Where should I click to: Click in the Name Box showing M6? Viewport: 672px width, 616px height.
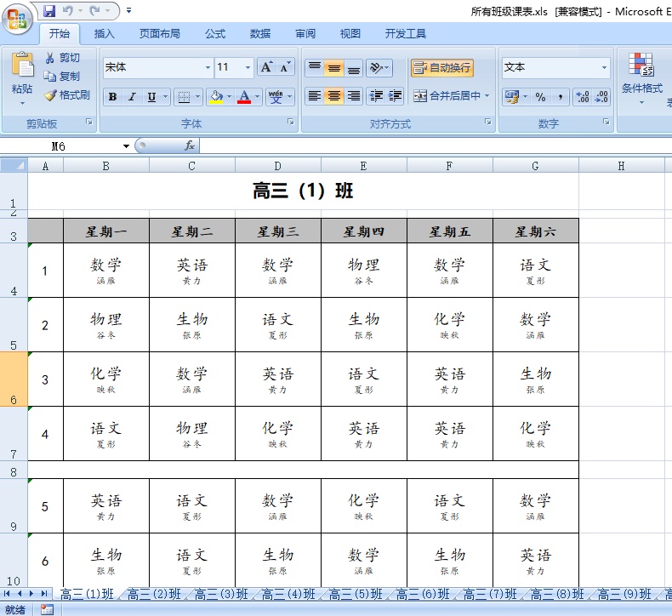[60, 146]
